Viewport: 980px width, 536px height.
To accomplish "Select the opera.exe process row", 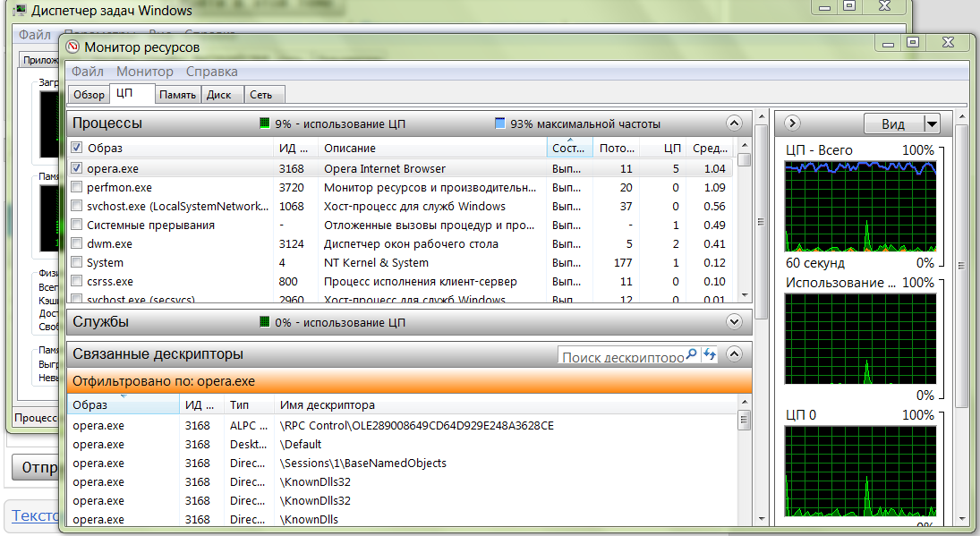I will coord(402,168).
